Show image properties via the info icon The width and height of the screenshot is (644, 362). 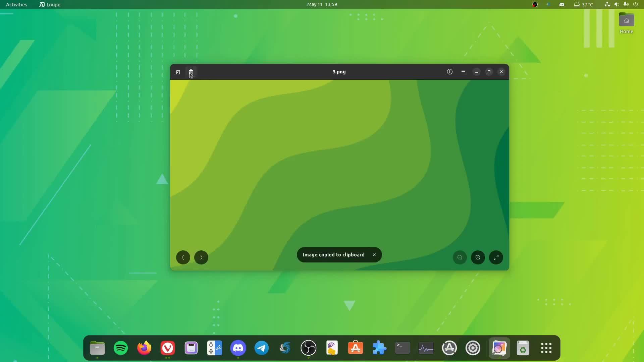click(x=449, y=72)
